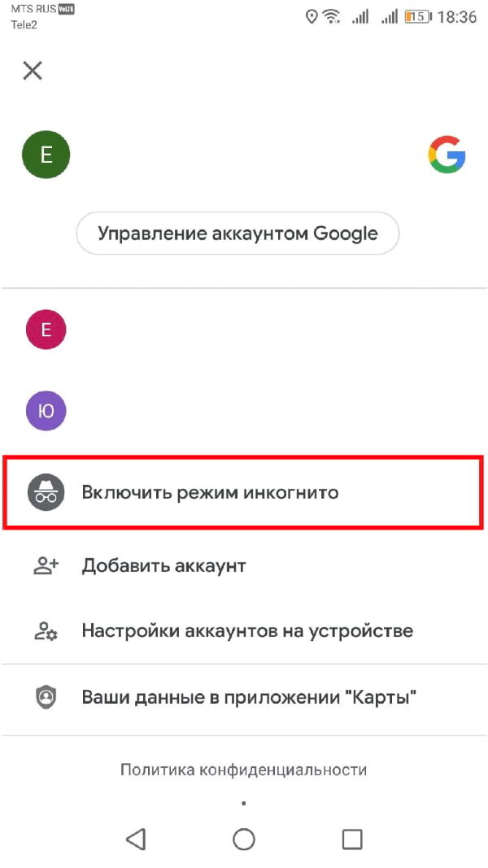Select the purple 'Ю' account avatar
The width and height of the screenshot is (488, 868).
[x=46, y=411]
